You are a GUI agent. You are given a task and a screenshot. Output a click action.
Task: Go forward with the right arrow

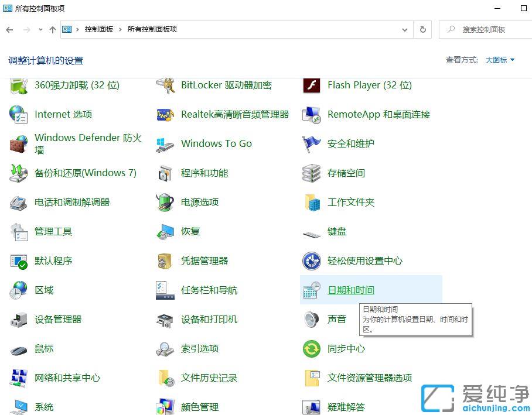27,30
